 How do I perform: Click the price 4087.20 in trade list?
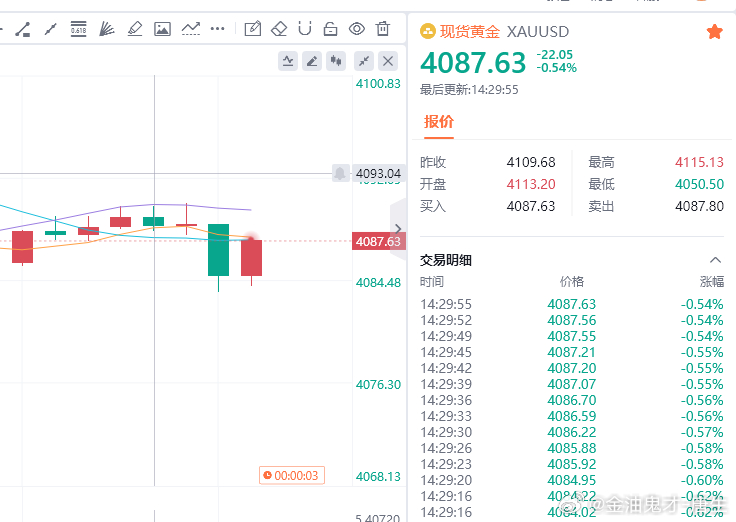(x=572, y=368)
